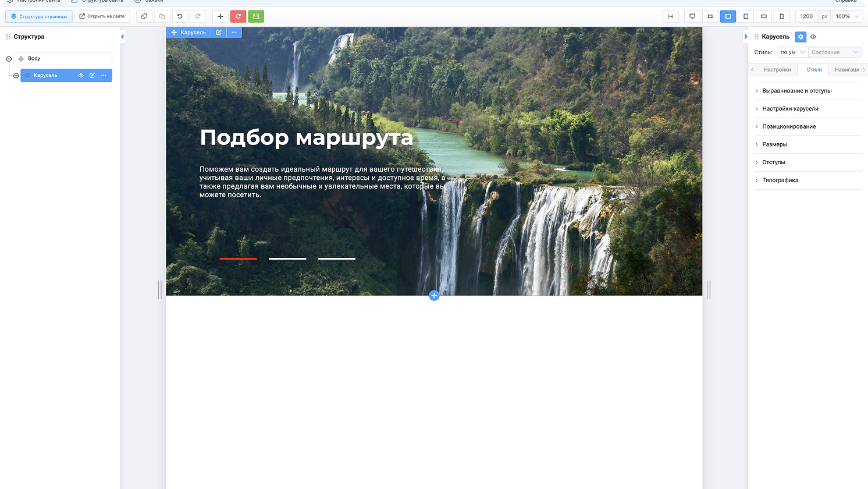This screenshot has height=489, width=868.
Task: Add a block using the blue plus below the carousel
Action: point(434,296)
